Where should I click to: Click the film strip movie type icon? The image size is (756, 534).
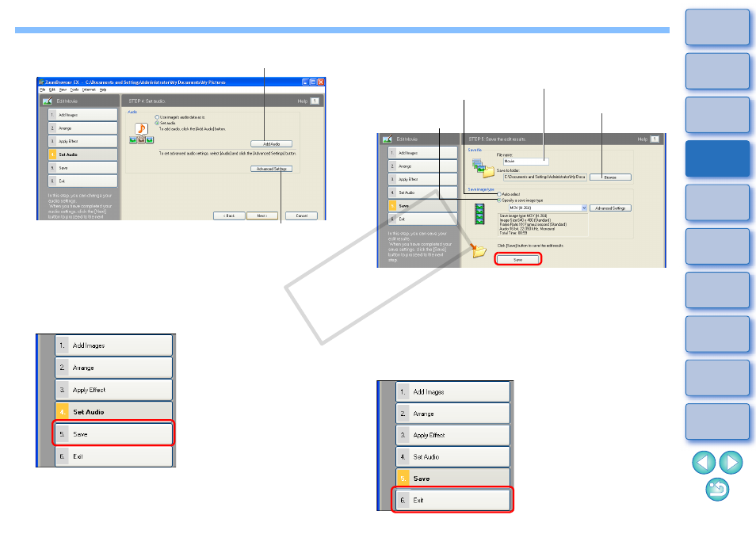(479, 214)
